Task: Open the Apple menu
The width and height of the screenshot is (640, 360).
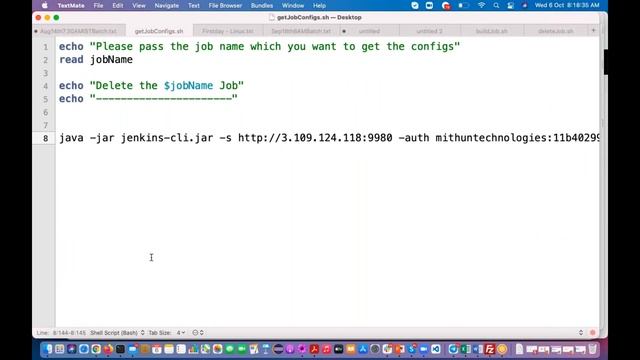Action: (x=45, y=6)
